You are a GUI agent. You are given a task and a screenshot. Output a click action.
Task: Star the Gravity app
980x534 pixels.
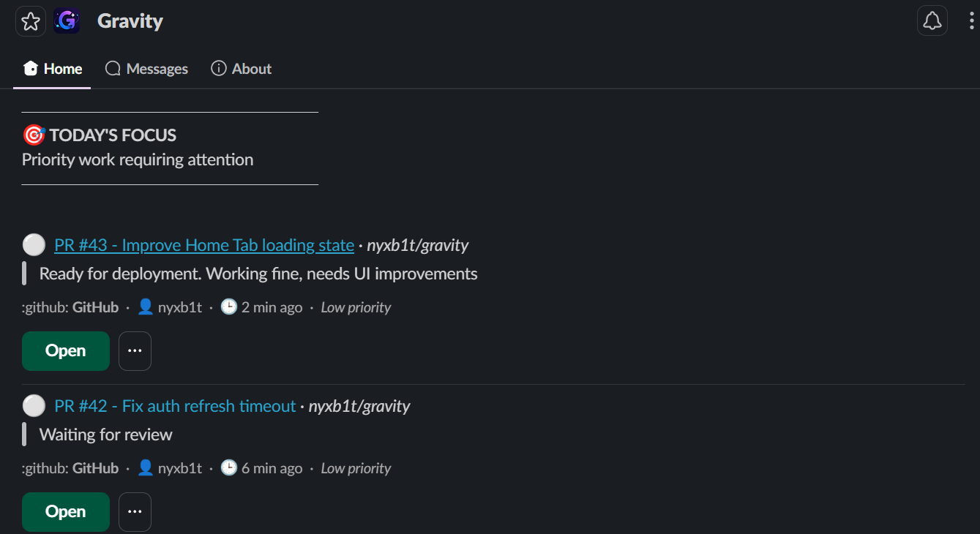(31, 21)
